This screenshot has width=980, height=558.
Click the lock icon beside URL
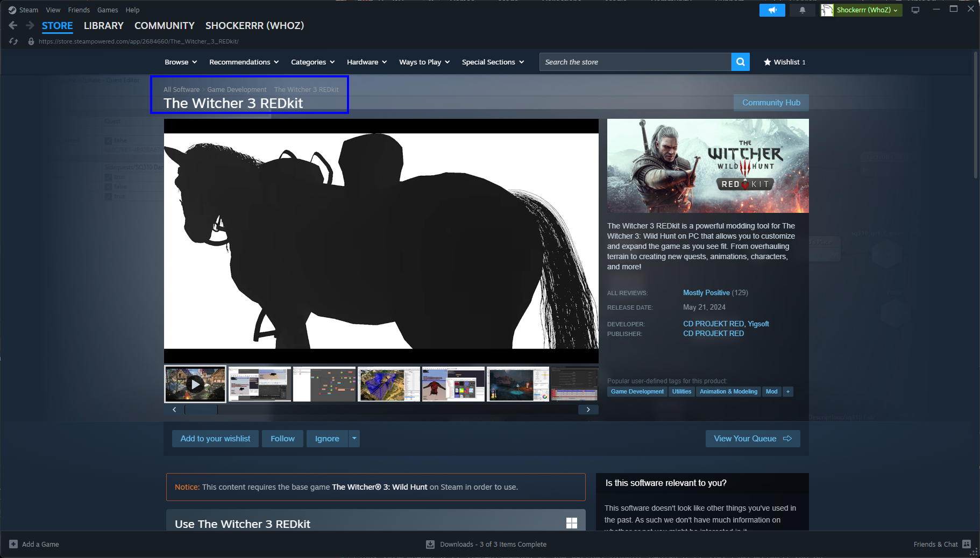click(31, 41)
